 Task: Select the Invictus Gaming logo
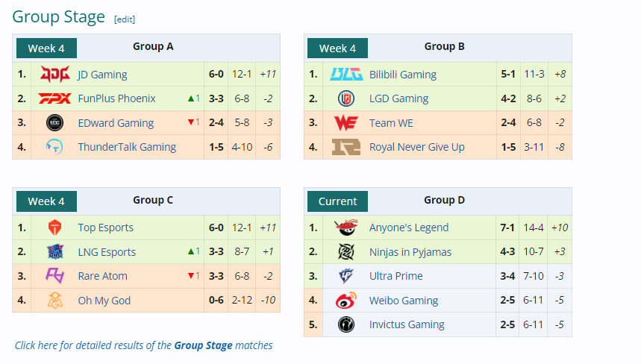pos(346,324)
